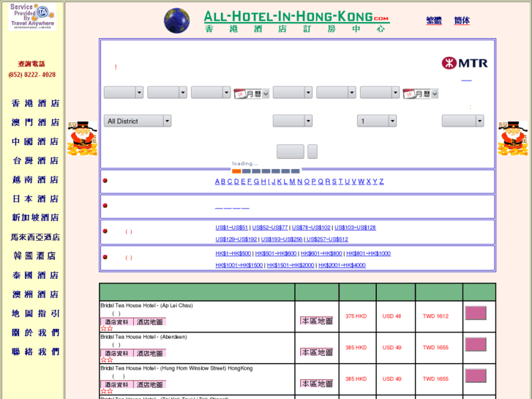532x399 pixels.
Task: Click the left fortune god mascot image
Action: 83,138
